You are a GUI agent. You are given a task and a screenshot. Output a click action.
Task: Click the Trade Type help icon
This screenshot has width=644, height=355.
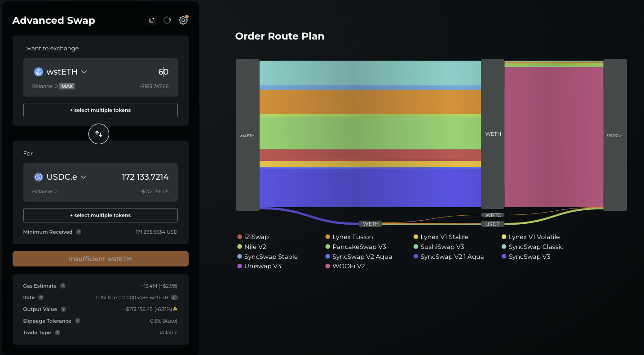[57, 333]
